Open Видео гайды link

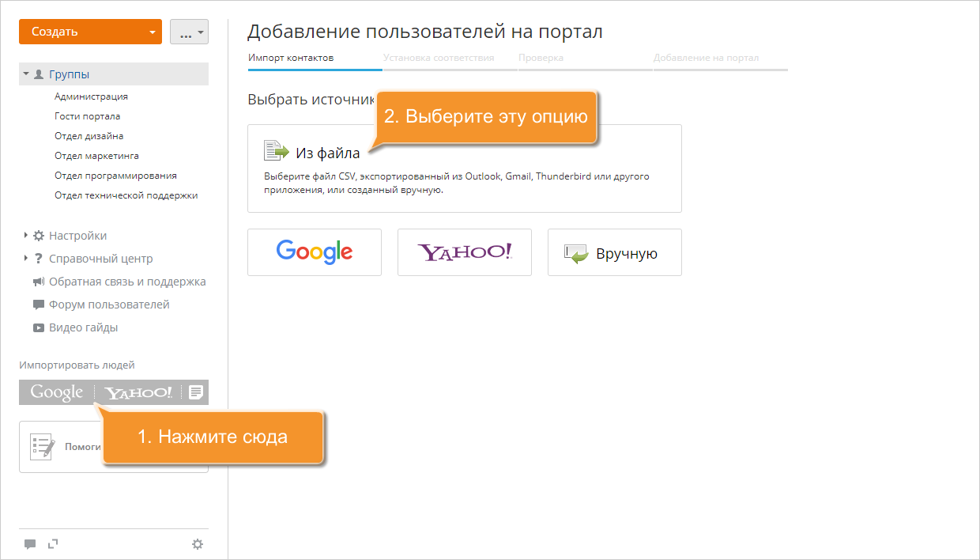coord(84,327)
